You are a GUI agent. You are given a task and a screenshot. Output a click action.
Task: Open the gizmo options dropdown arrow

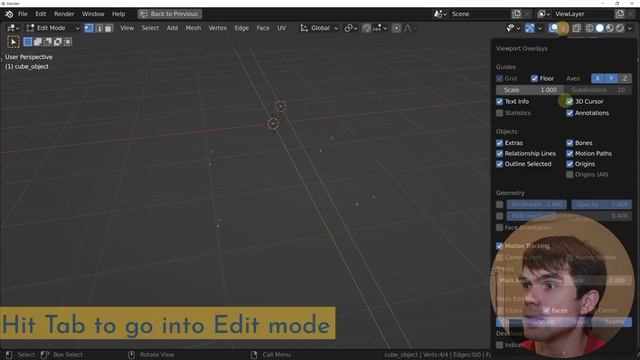(x=540, y=28)
